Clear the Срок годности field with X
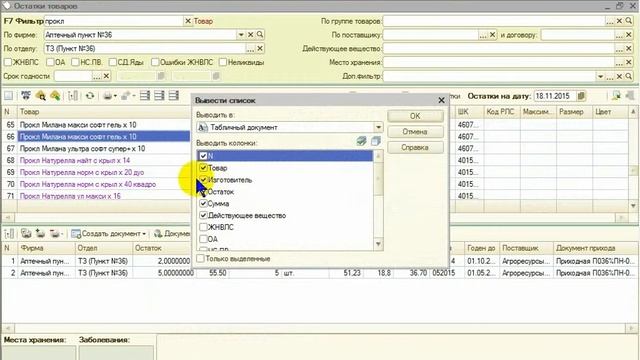Image resolution: width=640 pixels, height=360 pixels. tap(106, 76)
